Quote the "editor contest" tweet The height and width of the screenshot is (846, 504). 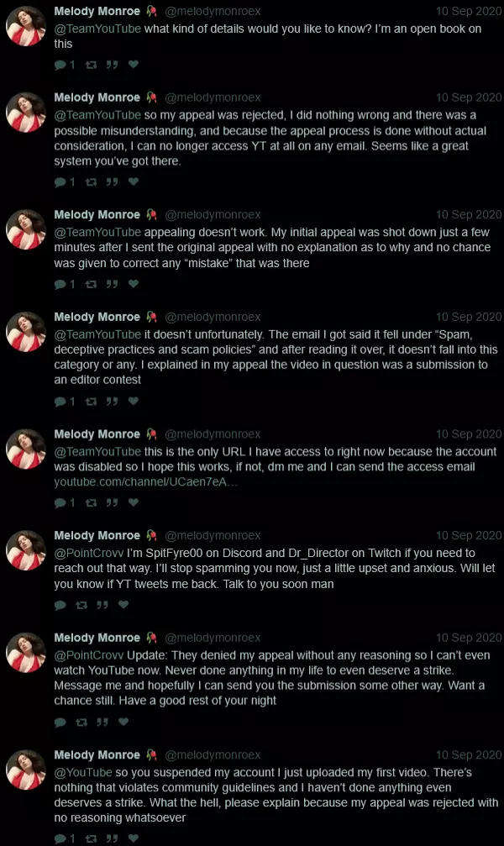pos(112,402)
